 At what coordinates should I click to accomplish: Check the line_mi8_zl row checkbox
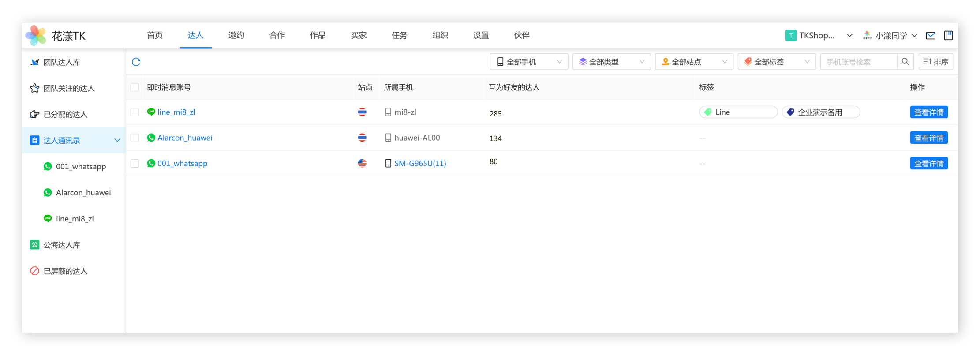pyautogui.click(x=135, y=112)
